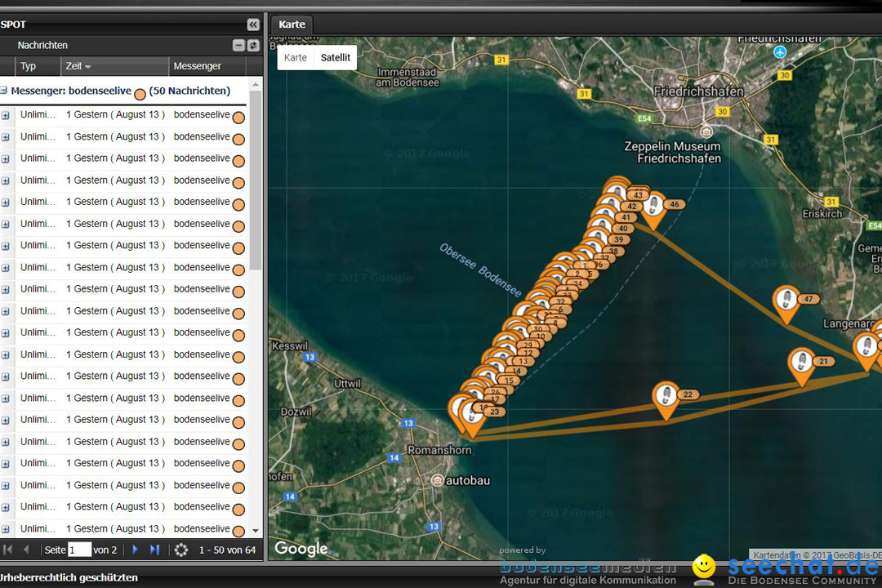Click the waypoint number label 43
The image size is (882, 588).
coord(638,195)
